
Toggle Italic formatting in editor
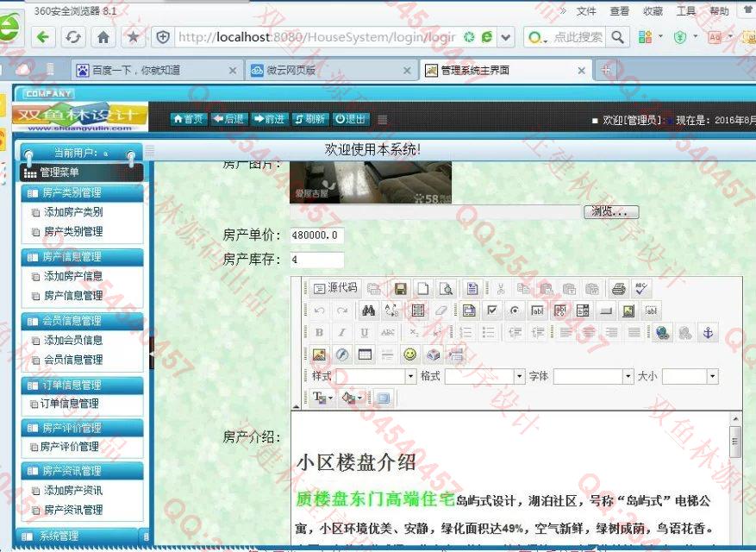tap(342, 333)
